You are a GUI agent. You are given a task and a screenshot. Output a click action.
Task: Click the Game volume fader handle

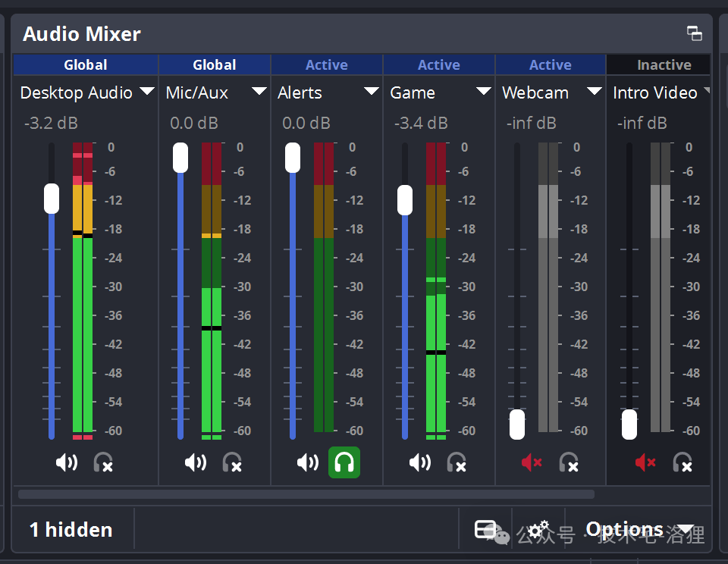tap(405, 200)
